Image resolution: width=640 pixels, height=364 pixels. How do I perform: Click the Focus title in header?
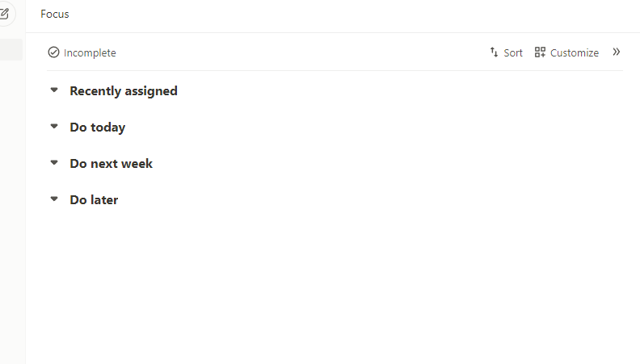pyautogui.click(x=55, y=14)
